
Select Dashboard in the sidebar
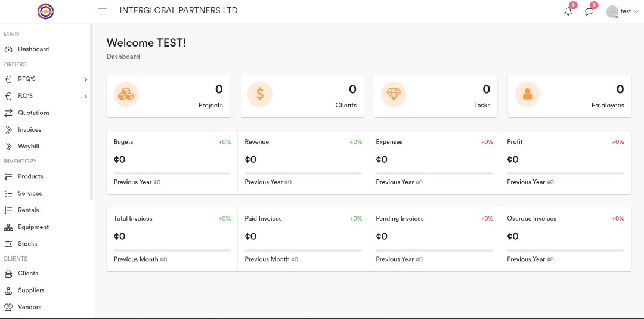click(33, 49)
